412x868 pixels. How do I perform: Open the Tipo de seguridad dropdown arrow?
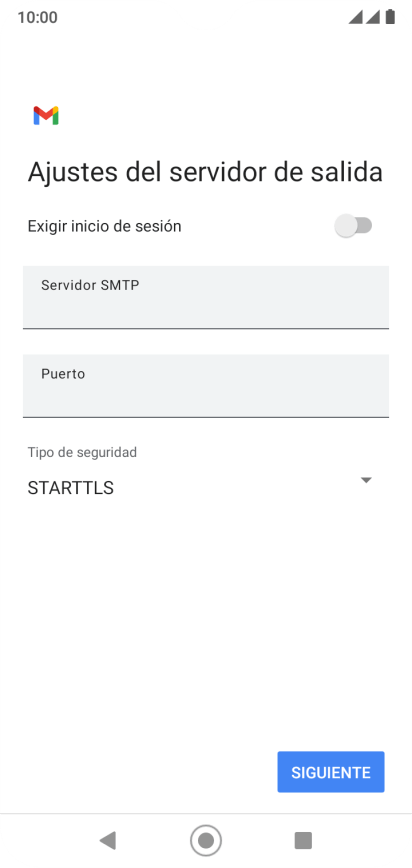coord(366,480)
